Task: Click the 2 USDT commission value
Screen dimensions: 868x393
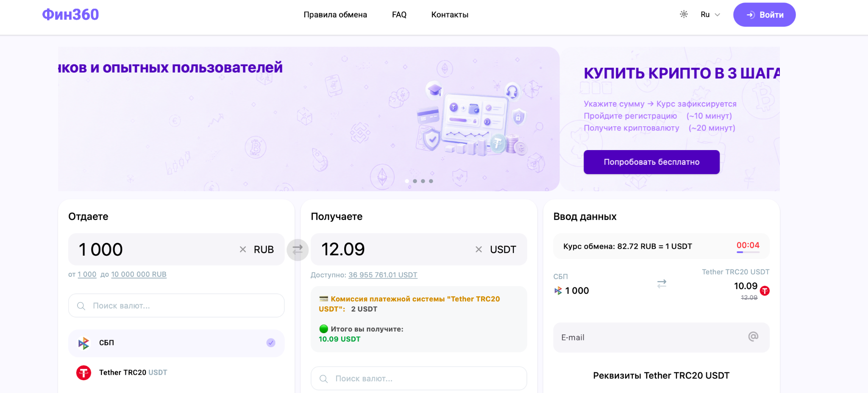Action: click(364, 309)
